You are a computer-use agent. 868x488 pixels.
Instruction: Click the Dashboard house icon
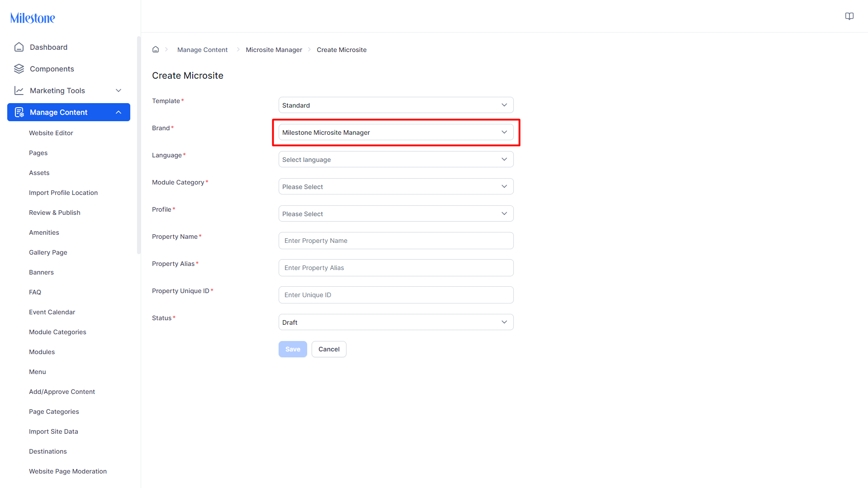[19, 47]
